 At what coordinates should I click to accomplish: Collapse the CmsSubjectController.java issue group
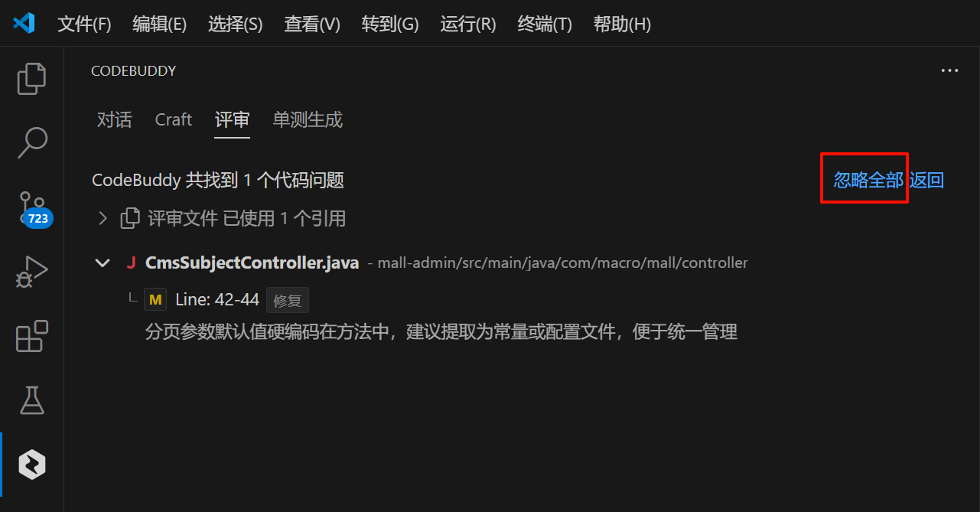102,263
